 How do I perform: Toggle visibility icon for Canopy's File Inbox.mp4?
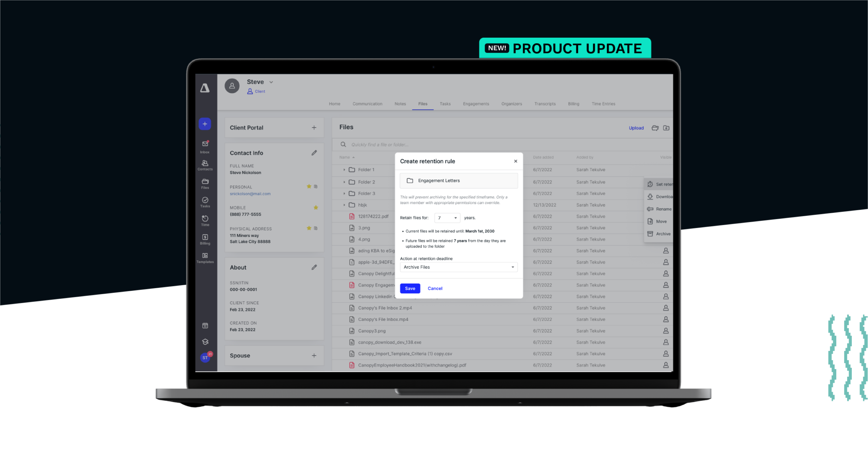(666, 319)
